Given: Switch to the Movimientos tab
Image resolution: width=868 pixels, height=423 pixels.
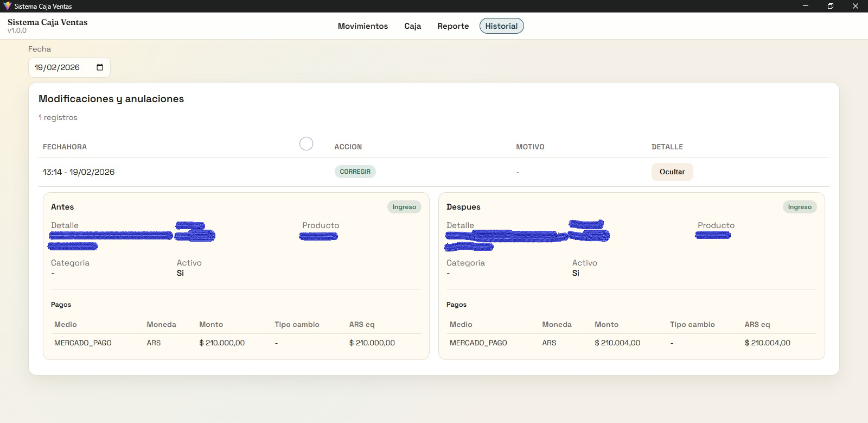Looking at the screenshot, I should pos(362,26).
